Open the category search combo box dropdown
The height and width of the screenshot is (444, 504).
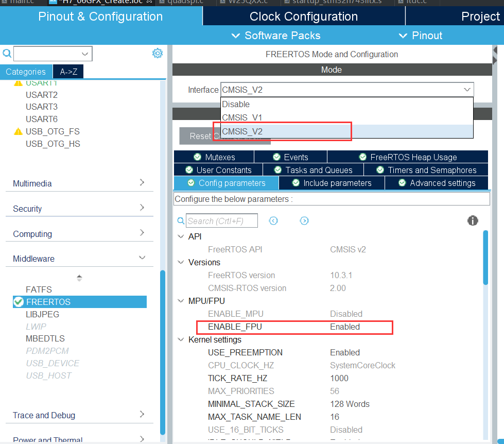point(85,54)
